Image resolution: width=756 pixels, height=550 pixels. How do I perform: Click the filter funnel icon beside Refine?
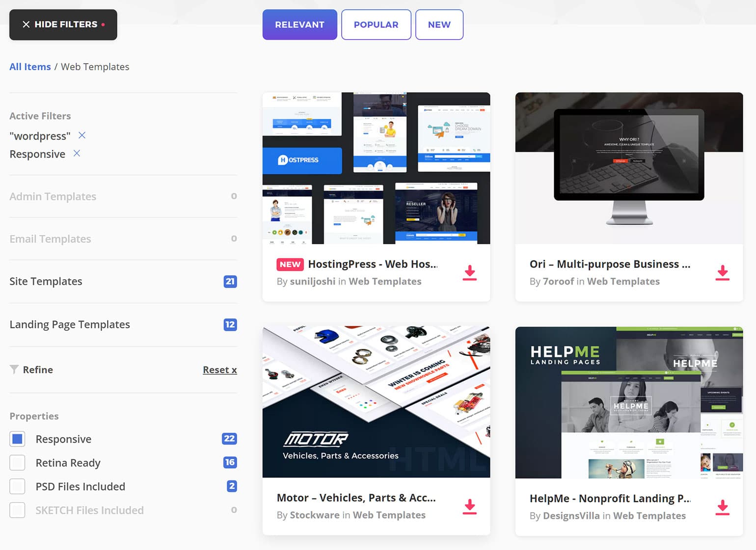[14, 369]
